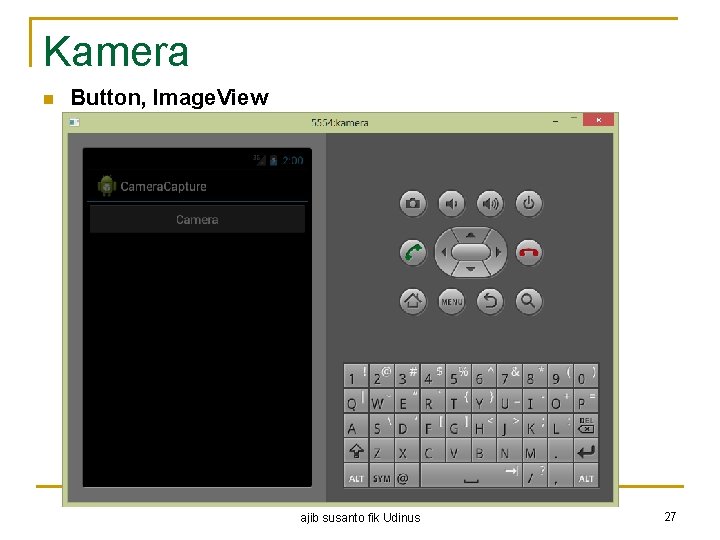Click the space bar key

471,476
